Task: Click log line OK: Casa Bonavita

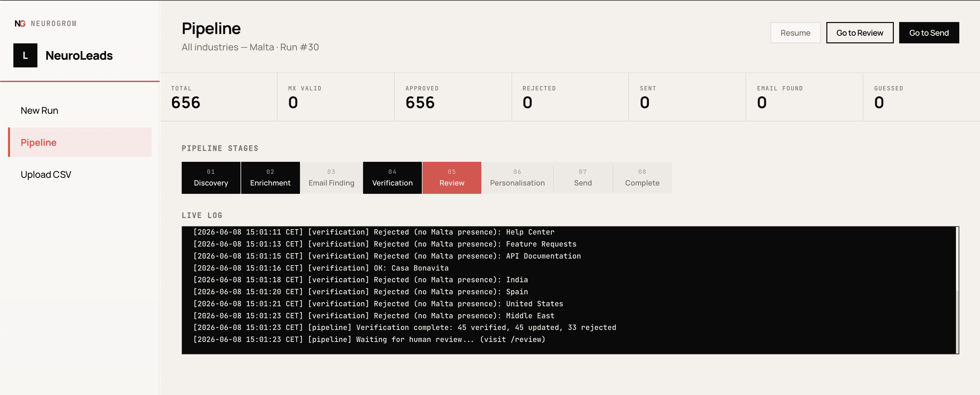Action: (x=321, y=268)
